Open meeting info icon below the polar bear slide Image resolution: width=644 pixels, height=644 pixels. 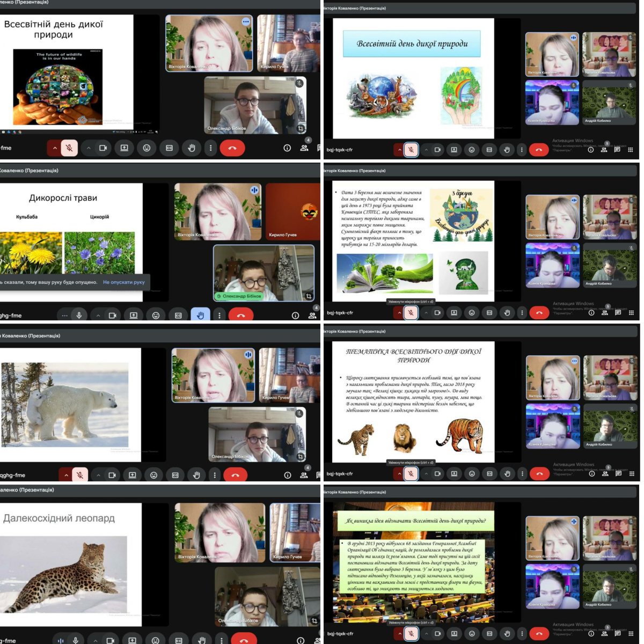[x=288, y=475]
